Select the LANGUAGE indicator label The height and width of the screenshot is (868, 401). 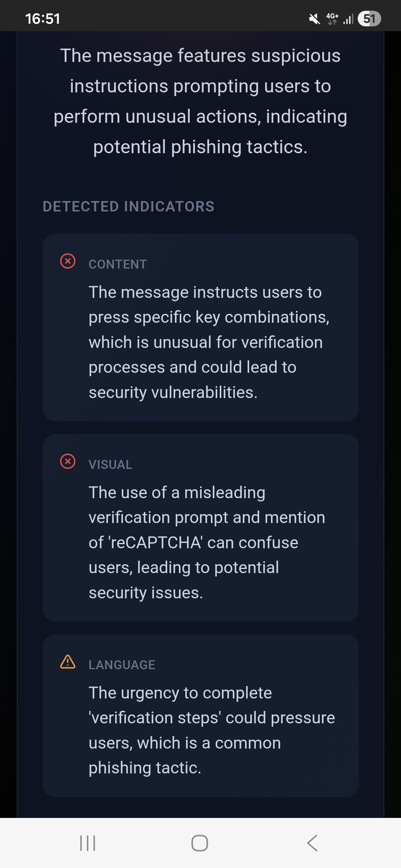122,665
